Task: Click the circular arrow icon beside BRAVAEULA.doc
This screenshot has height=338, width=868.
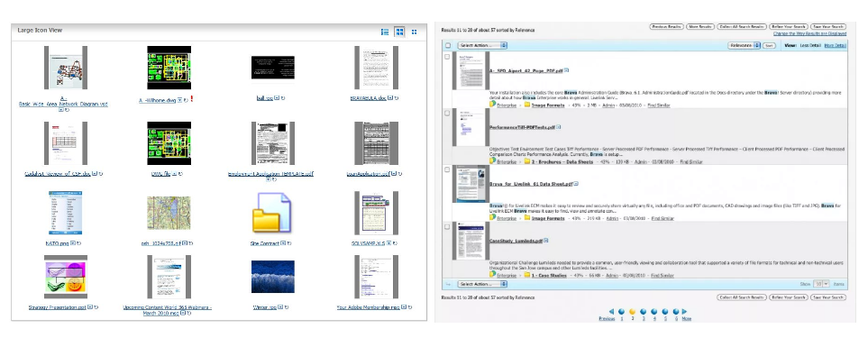Action: click(x=396, y=97)
